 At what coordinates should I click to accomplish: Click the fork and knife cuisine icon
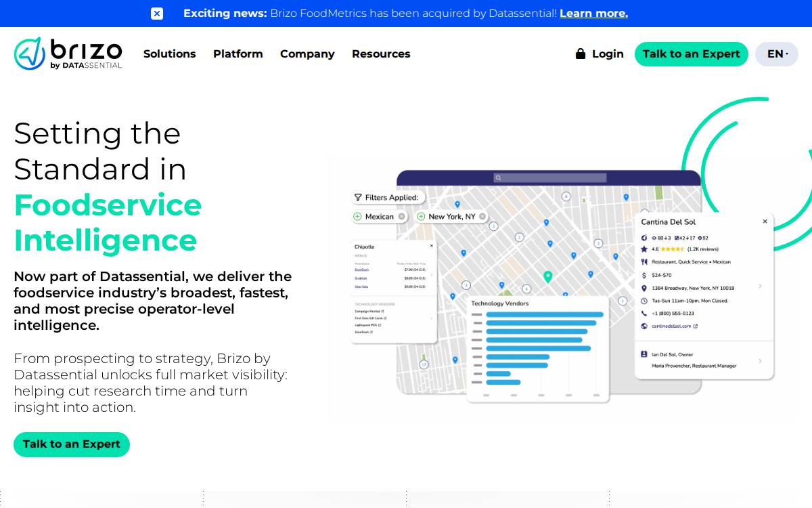point(644,262)
